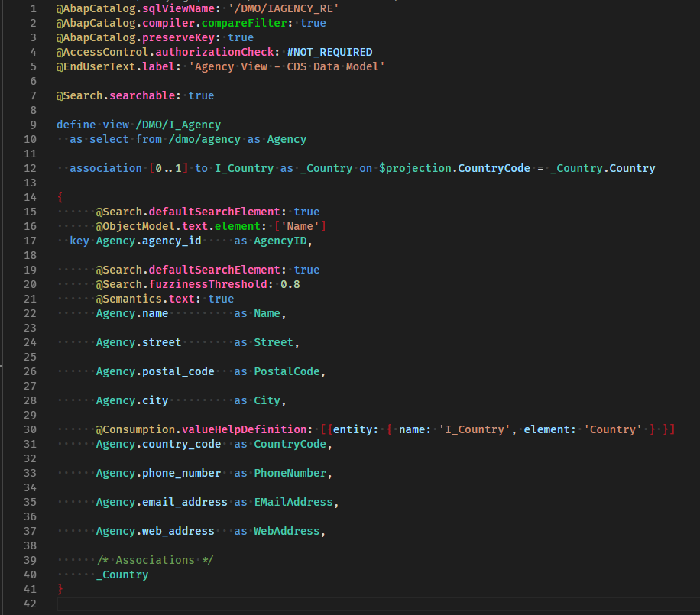Click EMailAddress alias on line 35

coord(293,502)
